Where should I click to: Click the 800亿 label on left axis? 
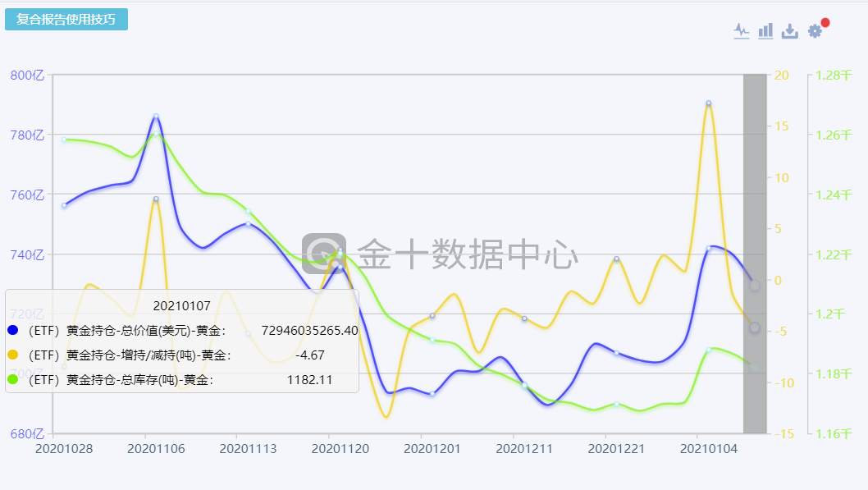pyautogui.click(x=27, y=76)
